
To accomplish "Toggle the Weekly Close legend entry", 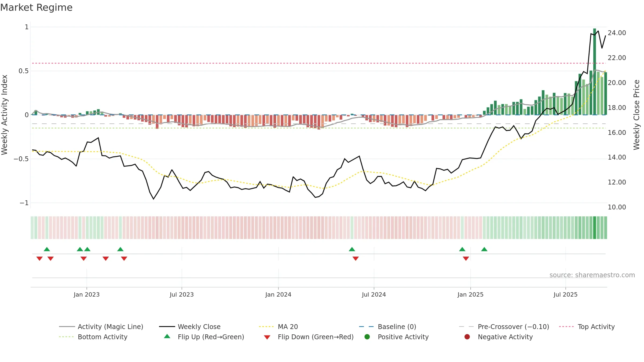I will tap(190, 327).
